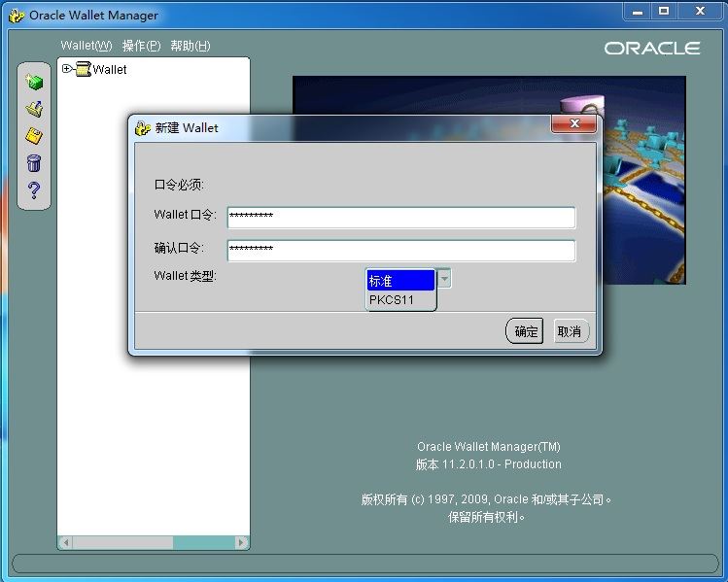728x582 pixels.
Task: Click the Oracle Wallet Manager(TM) text
Action: point(489,447)
